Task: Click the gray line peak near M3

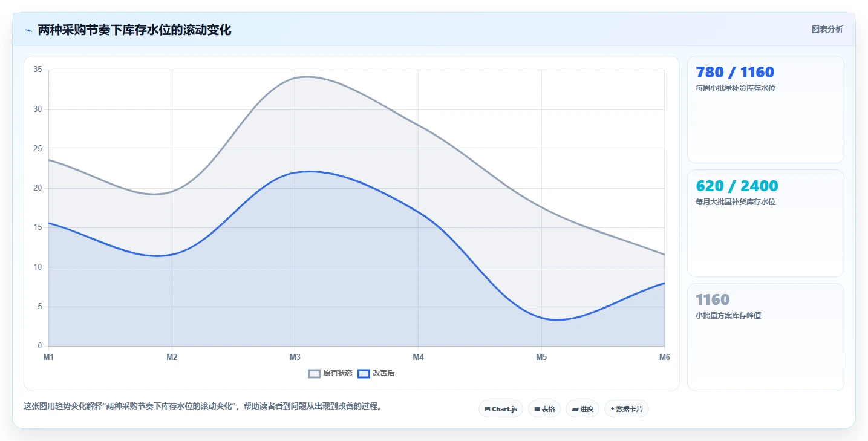Action: click(307, 77)
